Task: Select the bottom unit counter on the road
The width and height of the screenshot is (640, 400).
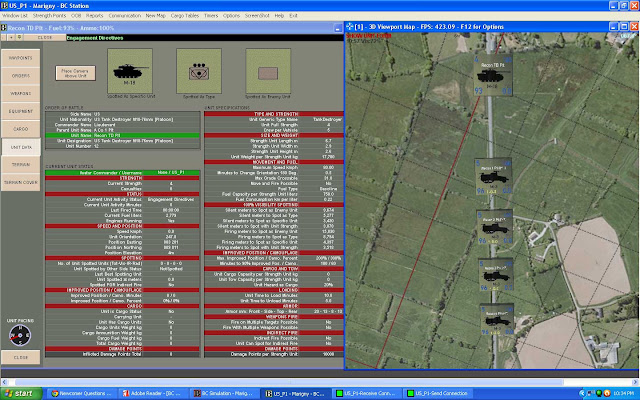Action: click(x=497, y=320)
